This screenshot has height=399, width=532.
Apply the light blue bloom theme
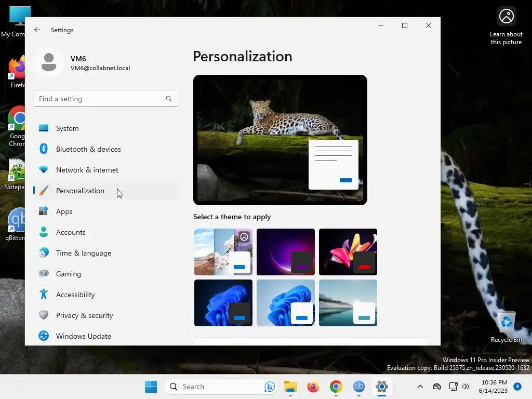point(286,303)
